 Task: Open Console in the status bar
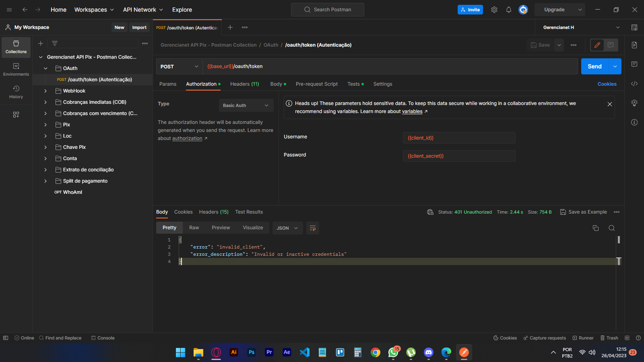[103, 338]
